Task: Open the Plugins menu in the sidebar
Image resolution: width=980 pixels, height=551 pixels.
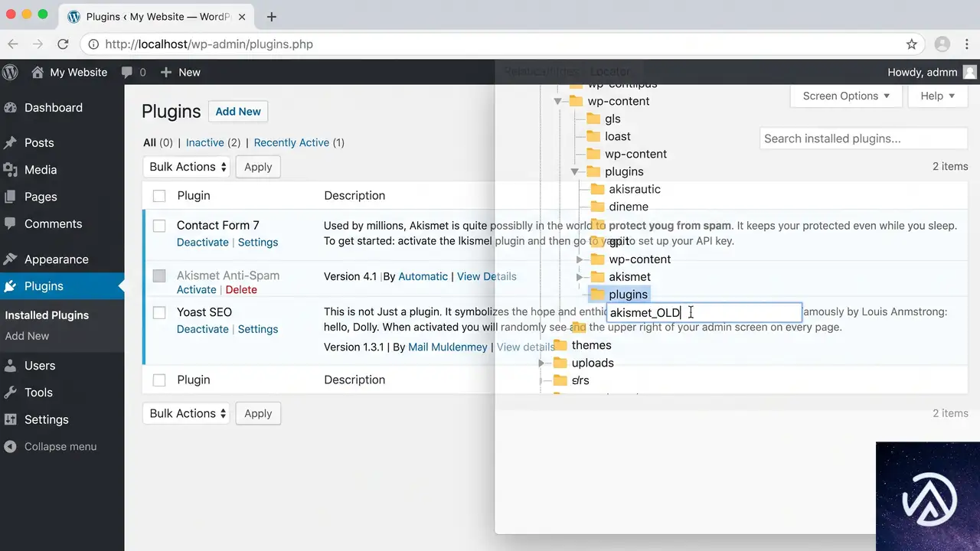Action: coord(62,286)
